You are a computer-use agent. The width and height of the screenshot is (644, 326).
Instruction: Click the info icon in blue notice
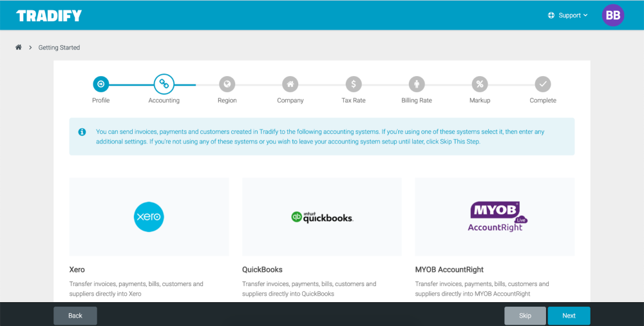tap(82, 132)
